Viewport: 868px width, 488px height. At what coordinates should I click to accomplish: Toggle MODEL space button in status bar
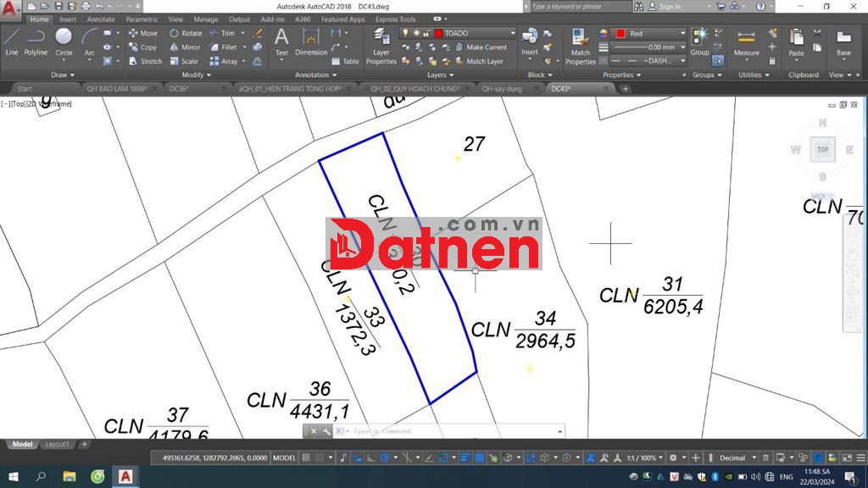pos(284,457)
